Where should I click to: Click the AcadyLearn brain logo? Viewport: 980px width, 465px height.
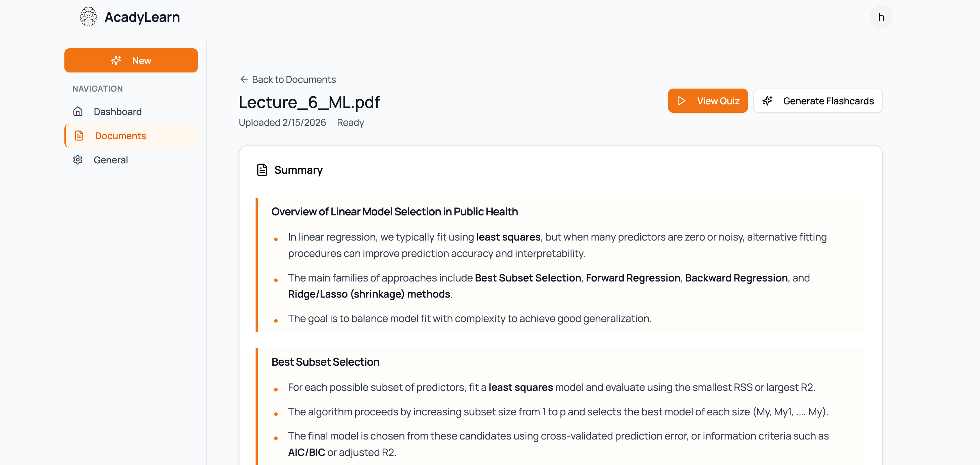[88, 17]
